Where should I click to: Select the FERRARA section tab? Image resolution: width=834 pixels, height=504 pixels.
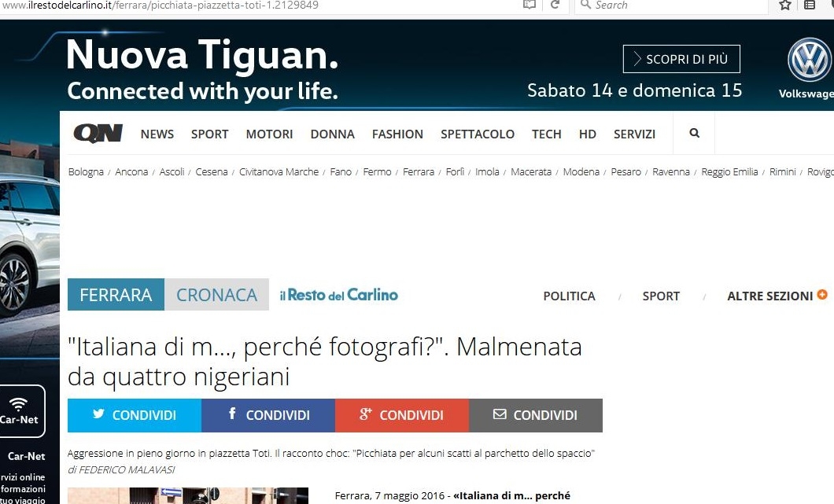point(116,295)
